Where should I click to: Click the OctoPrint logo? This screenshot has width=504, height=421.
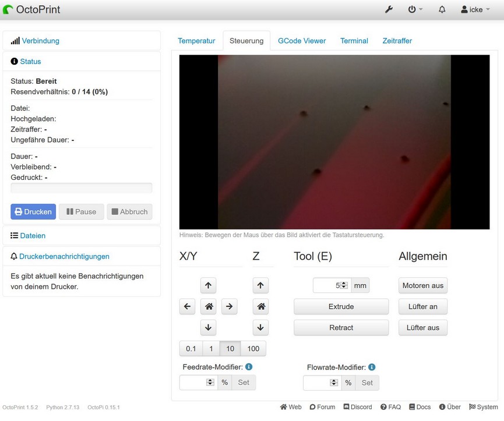point(31,10)
